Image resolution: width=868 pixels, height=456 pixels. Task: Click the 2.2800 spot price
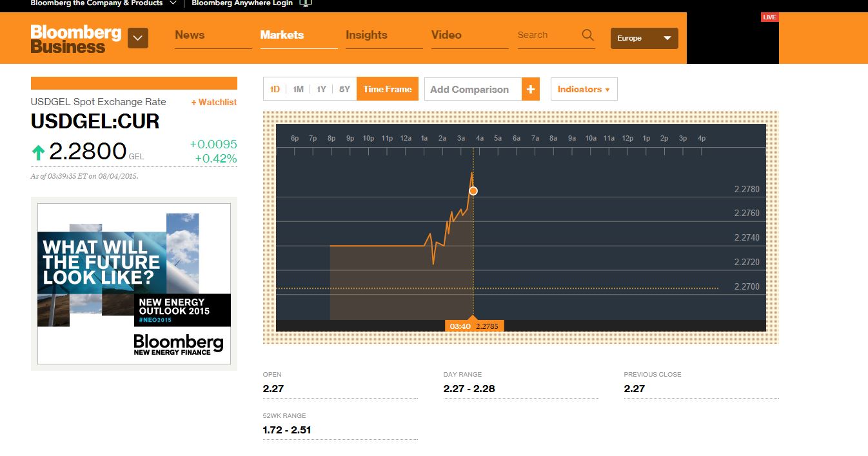88,152
